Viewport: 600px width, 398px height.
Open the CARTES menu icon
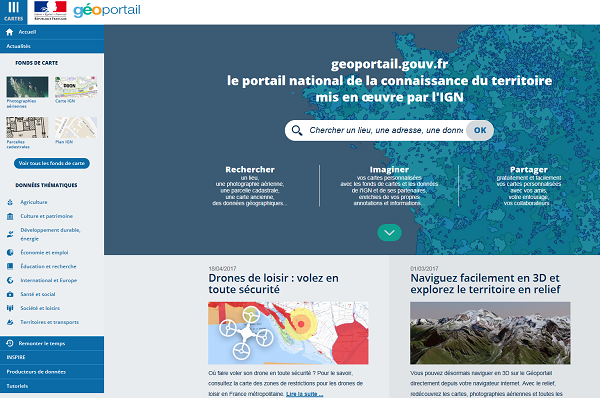tap(13, 11)
